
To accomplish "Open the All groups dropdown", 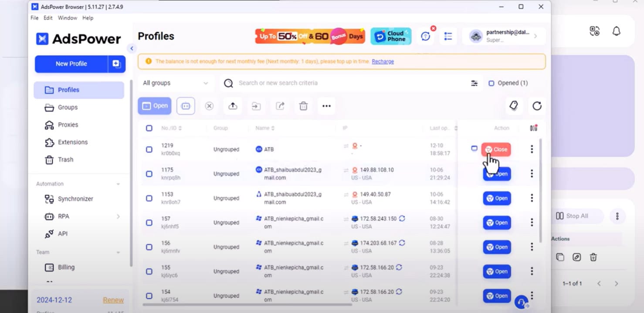I will point(176,83).
